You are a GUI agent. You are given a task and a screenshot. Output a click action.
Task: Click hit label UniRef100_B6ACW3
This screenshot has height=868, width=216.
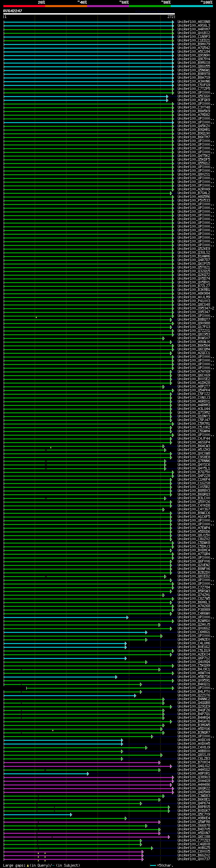click(x=194, y=446)
